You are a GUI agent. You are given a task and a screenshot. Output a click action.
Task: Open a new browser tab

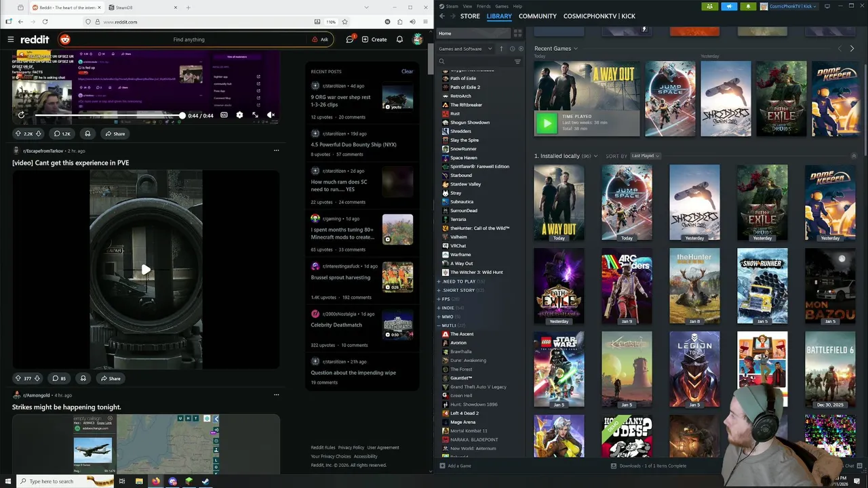tap(188, 7)
